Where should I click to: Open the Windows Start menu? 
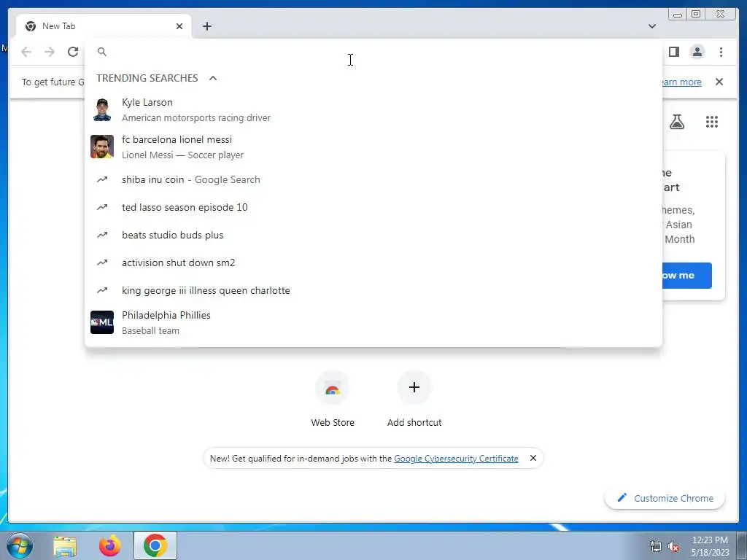tap(20, 545)
